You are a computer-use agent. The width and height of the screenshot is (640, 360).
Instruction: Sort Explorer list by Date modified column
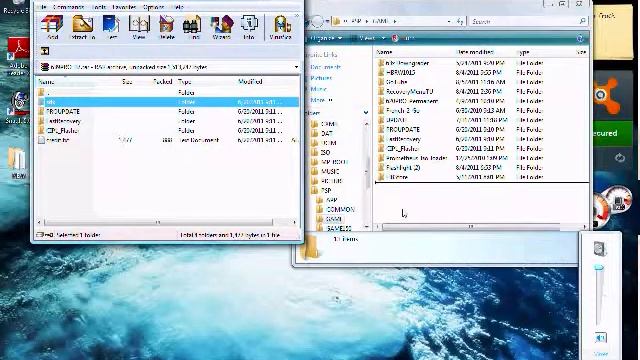[x=475, y=52]
